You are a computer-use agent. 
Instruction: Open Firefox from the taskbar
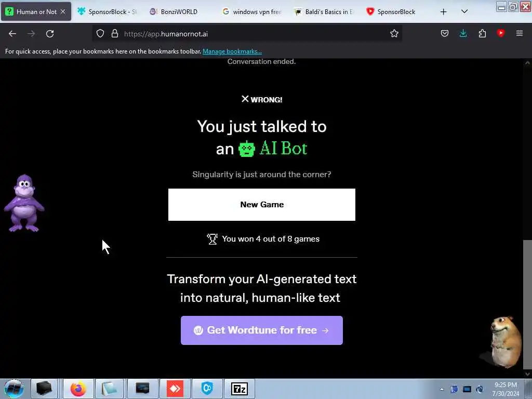pos(78,389)
